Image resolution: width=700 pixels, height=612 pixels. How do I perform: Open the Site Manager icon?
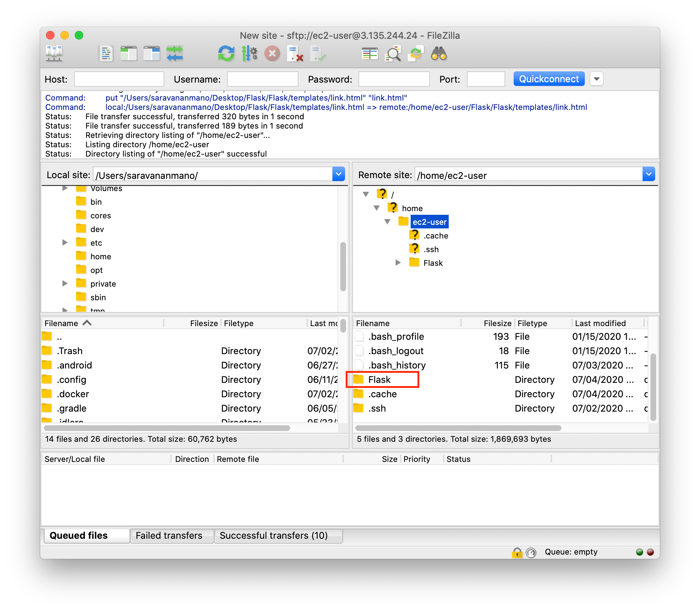pyautogui.click(x=54, y=54)
